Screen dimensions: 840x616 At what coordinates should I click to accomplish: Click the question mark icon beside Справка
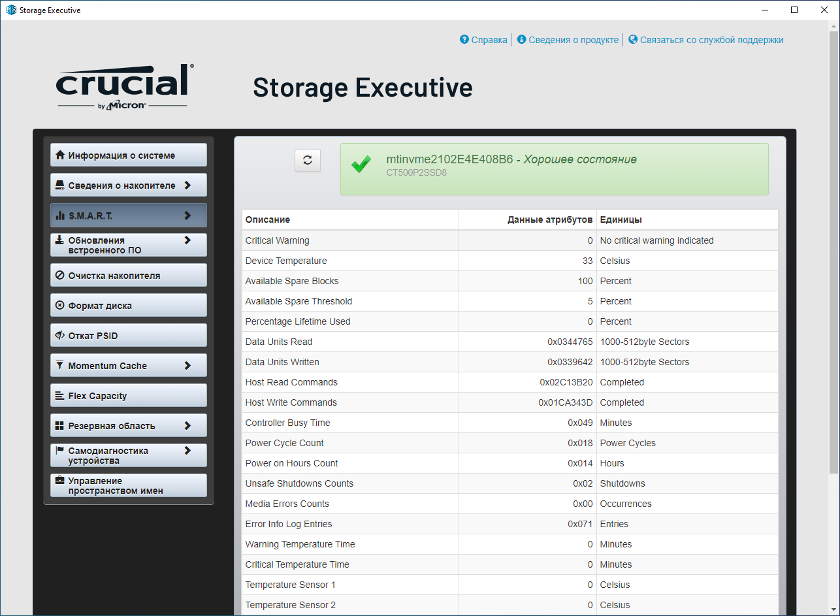click(x=464, y=39)
